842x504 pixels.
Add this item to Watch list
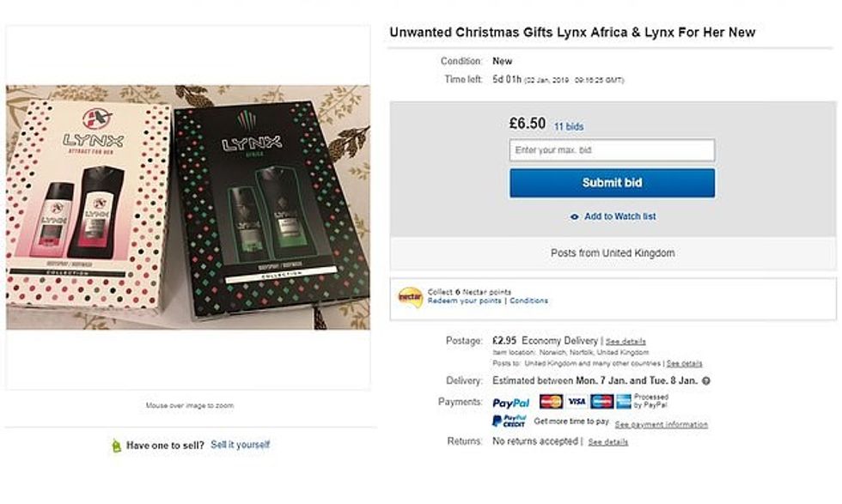(x=619, y=217)
